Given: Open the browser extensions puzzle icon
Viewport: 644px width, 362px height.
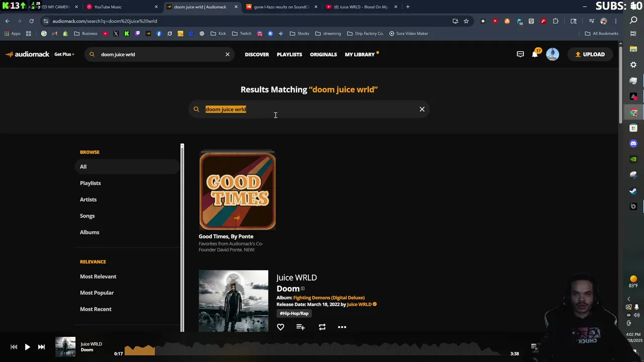Looking at the screenshot, I should click(555, 21).
